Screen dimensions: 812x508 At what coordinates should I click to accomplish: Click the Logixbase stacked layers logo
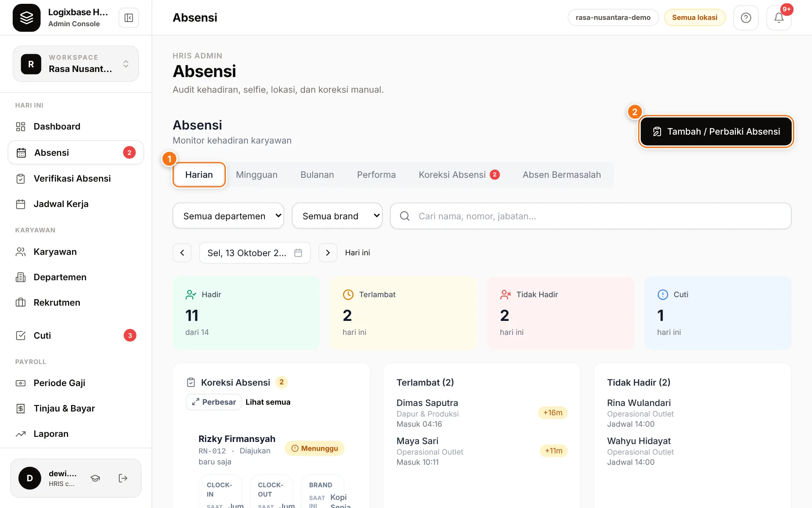[x=27, y=18]
